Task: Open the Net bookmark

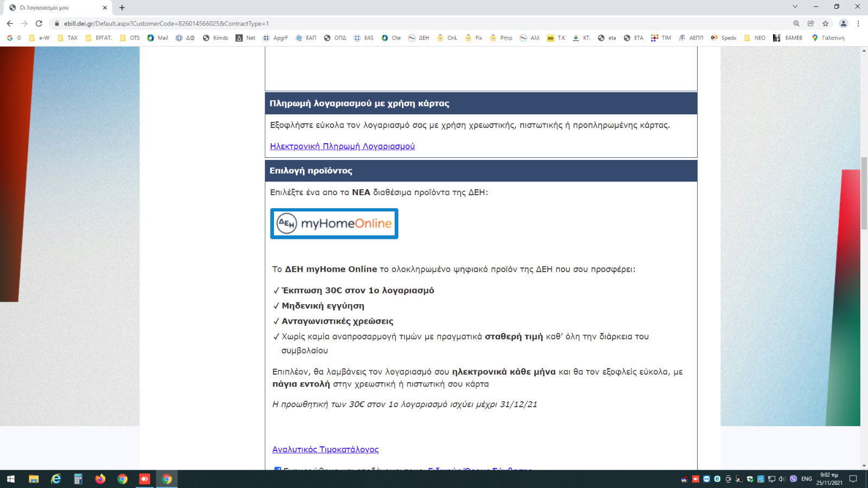Action: (x=246, y=38)
